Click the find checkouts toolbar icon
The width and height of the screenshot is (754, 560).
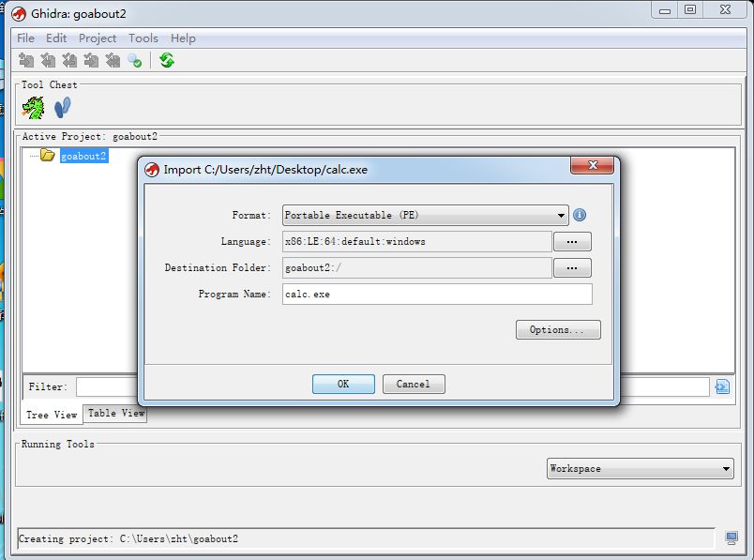point(135,61)
